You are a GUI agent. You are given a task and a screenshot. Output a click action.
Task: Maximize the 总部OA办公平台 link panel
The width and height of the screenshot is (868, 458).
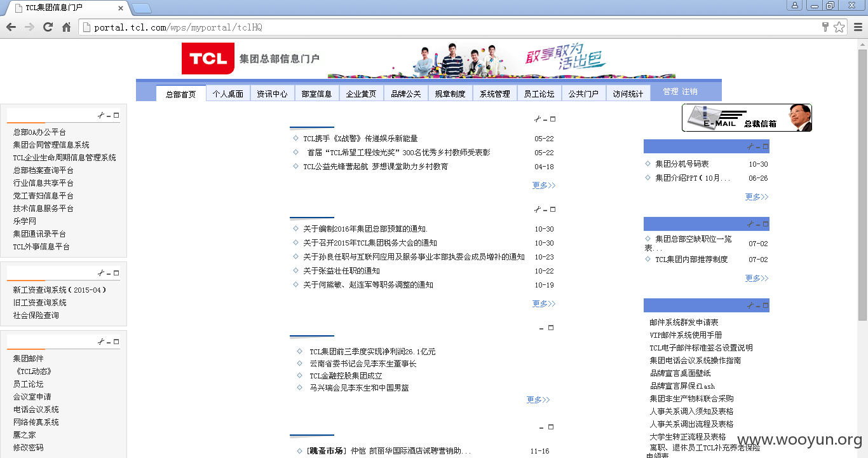116,115
